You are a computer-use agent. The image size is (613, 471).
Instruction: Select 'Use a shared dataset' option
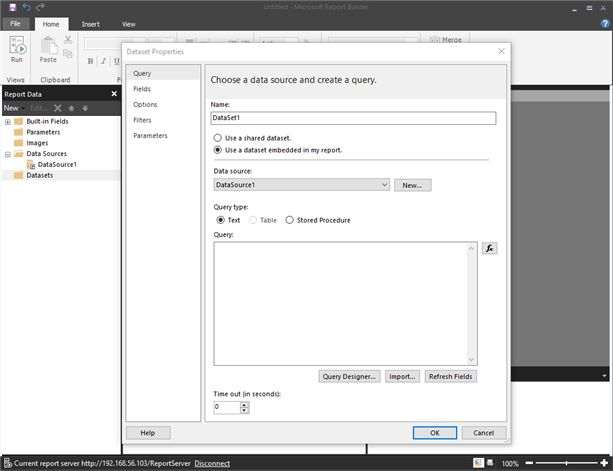coord(218,137)
